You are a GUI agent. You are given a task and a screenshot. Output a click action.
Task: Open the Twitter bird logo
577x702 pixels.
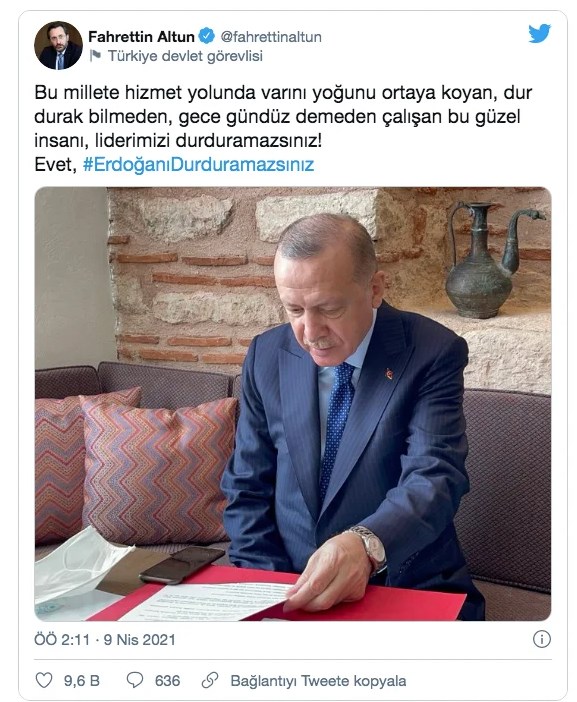(x=539, y=34)
